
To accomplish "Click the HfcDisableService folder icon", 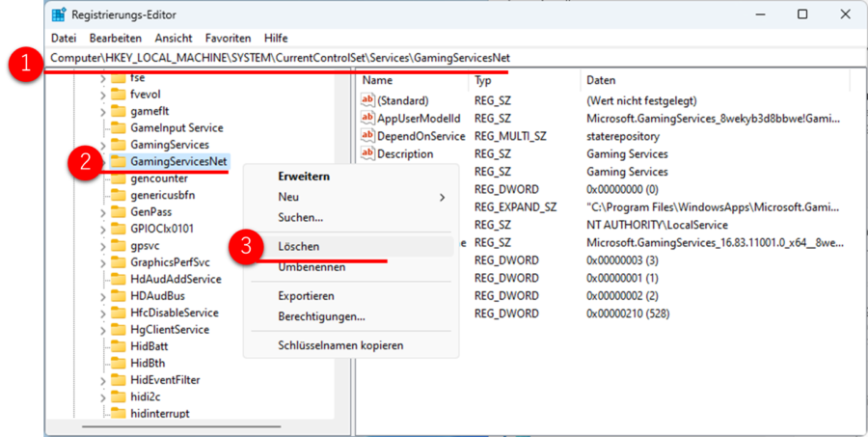I will tap(118, 313).
